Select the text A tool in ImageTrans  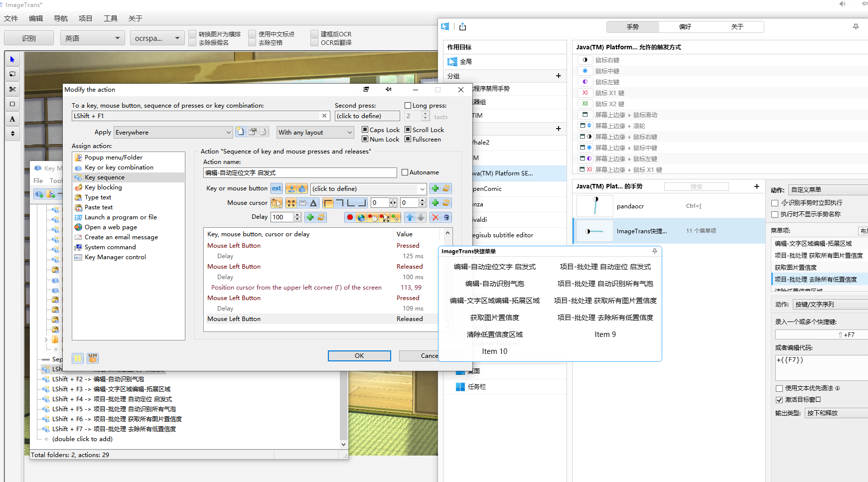[12, 119]
